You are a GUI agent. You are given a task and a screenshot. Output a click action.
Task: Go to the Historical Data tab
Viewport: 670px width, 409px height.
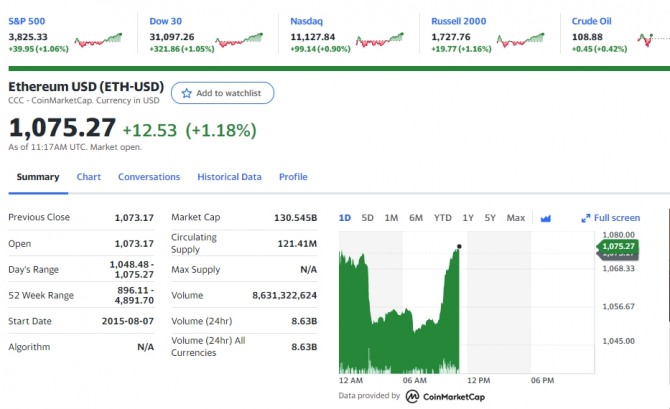[x=229, y=177]
